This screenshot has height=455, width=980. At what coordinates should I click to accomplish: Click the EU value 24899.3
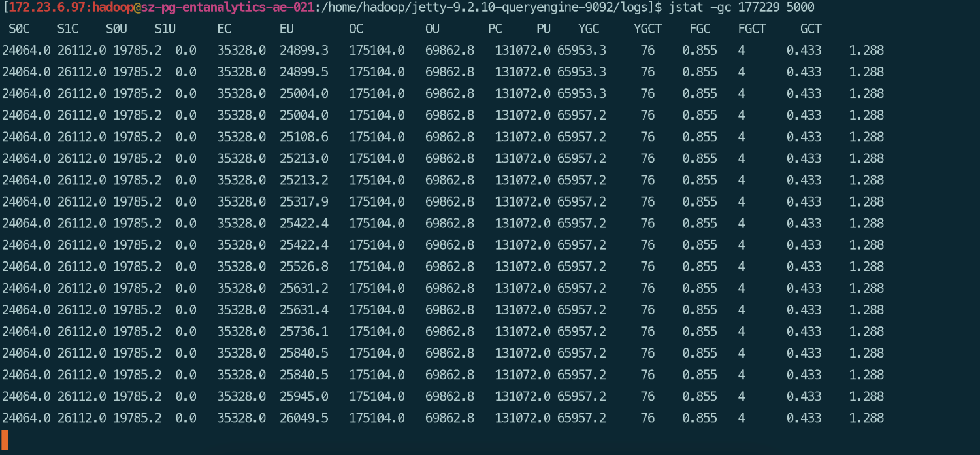[x=304, y=50]
